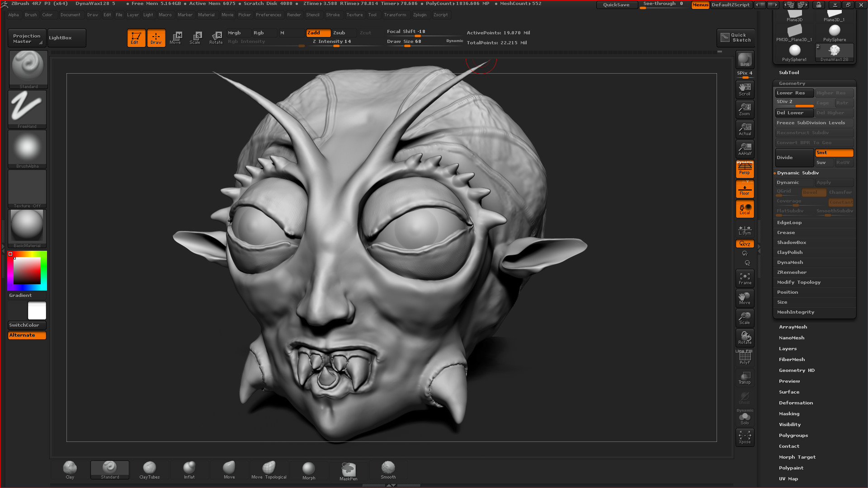Open the Xpose icon
Viewport: 868px width, 488px height.
pos(745,437)
